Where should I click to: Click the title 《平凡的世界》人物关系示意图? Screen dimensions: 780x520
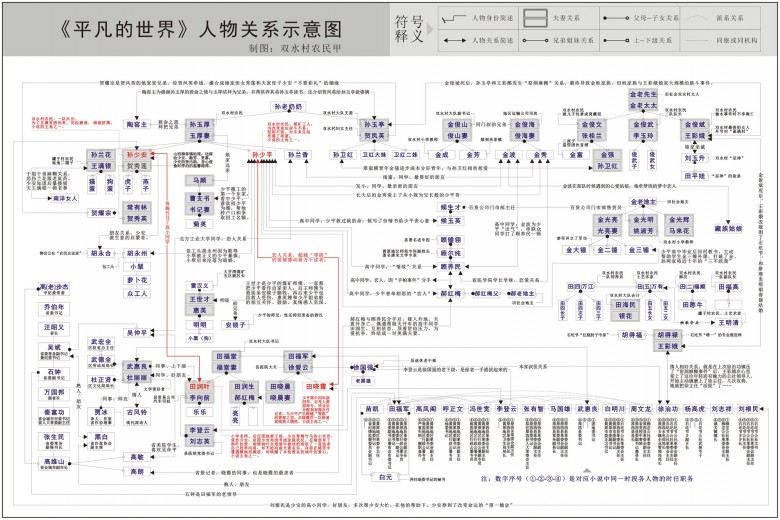[x=200, y=29]
